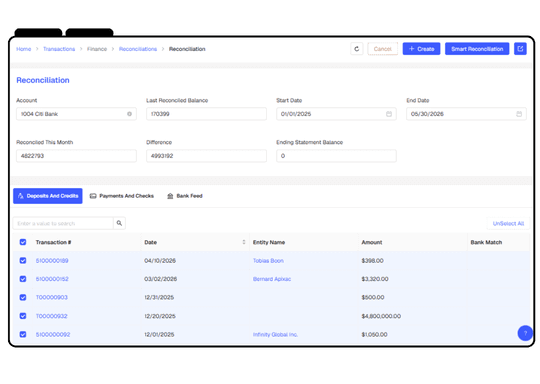Click the help question mark bubble
Screen dimensions: 540x384
coord(525,333)
